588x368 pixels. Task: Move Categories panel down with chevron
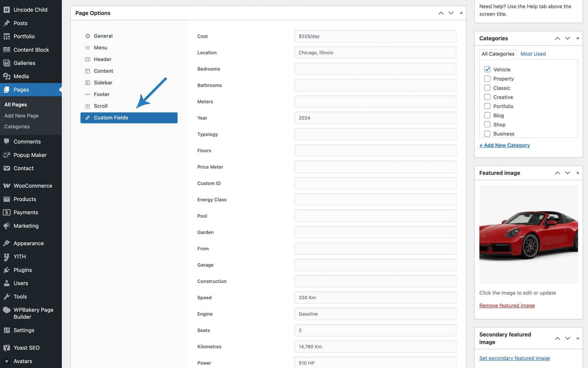(567, 38)
